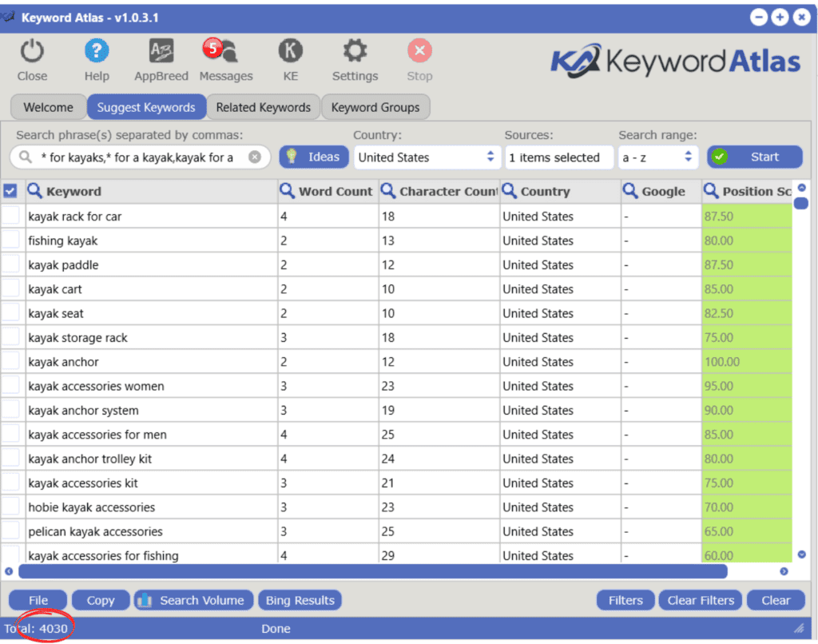Switch to the Related Keywords tab
The width and height of the screenshot is (818, 644).
click(x=263, y=107)
